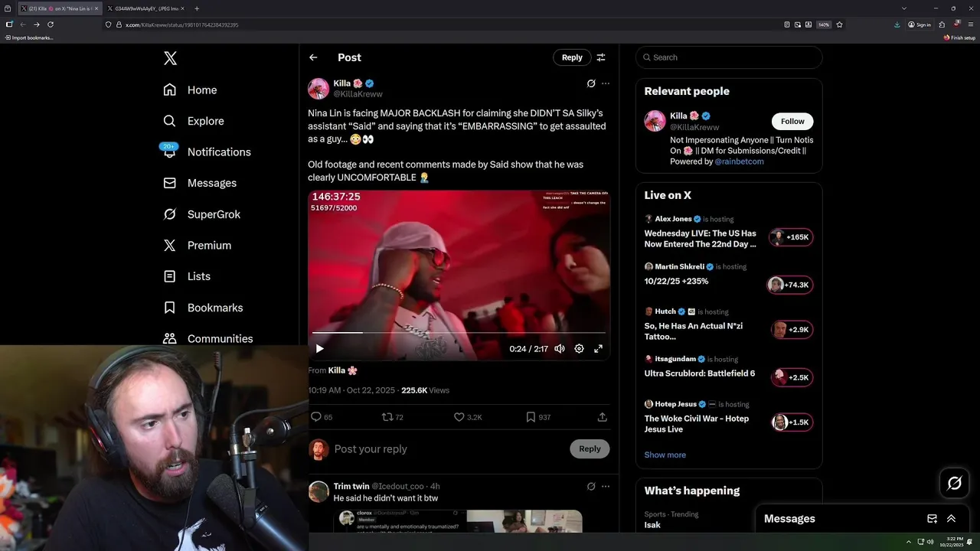Open Trim twin's profile avatar
Image resolution: width=980 pixels, height=551 pixels.
[318, 491]
